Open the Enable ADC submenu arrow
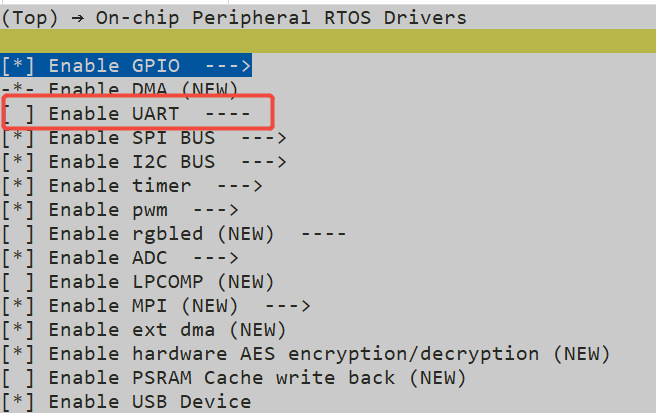The width and height of the screenshot is (656, 413). (x=214, y=258)
